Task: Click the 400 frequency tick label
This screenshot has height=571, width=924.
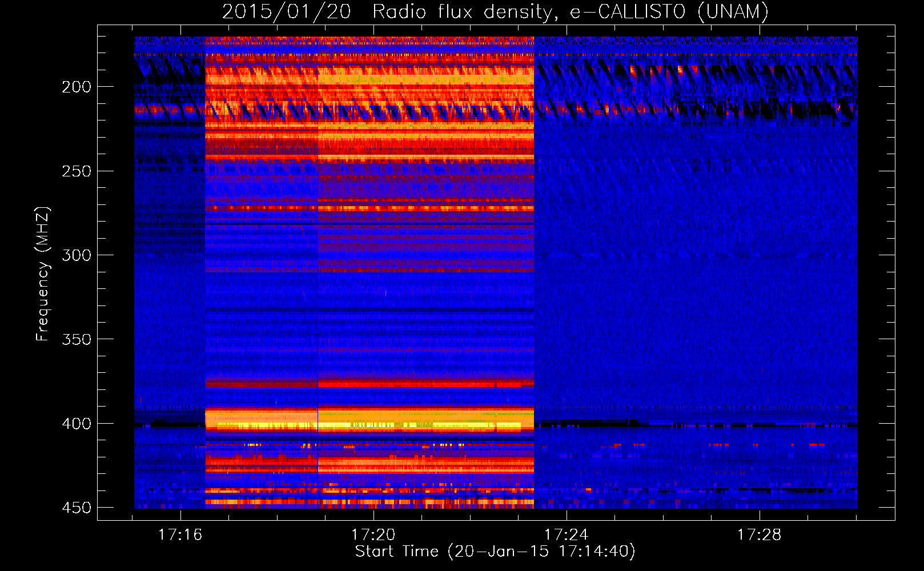Action: coord(77,424)
